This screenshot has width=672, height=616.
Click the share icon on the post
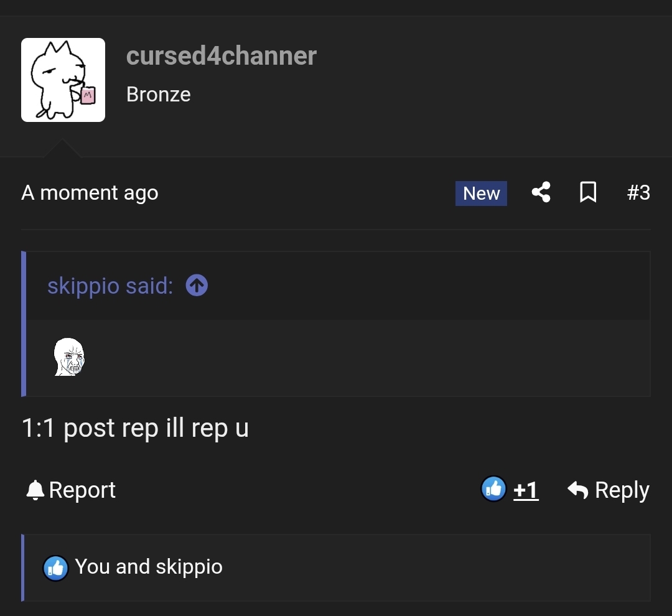(x=541, y=193)
